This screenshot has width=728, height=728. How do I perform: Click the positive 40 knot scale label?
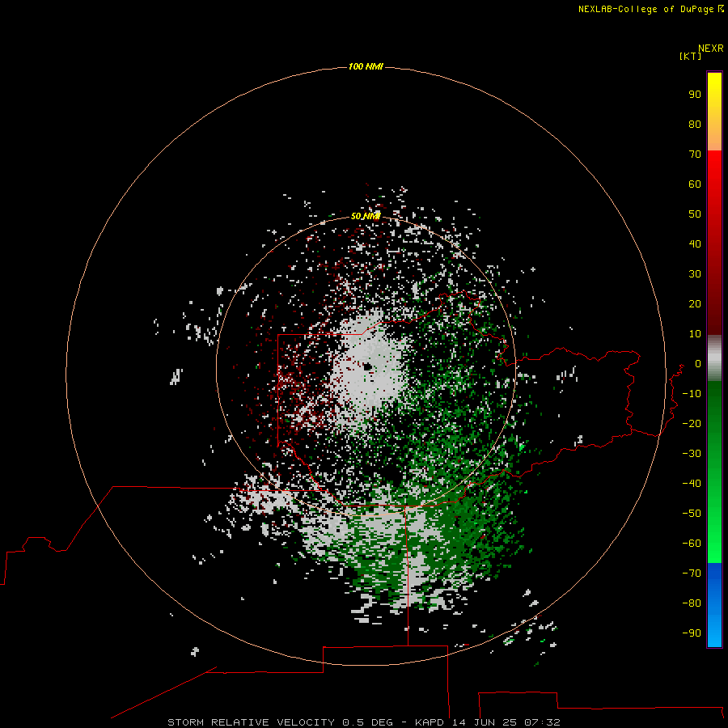tap(695, 244)
